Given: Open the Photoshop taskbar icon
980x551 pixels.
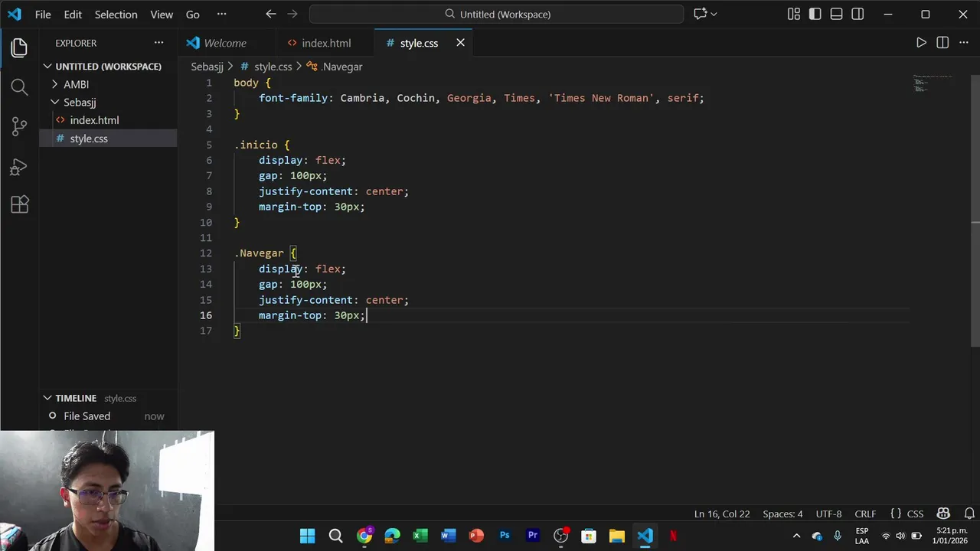Looking at the screenshot, I should click(x=505, y=536).
